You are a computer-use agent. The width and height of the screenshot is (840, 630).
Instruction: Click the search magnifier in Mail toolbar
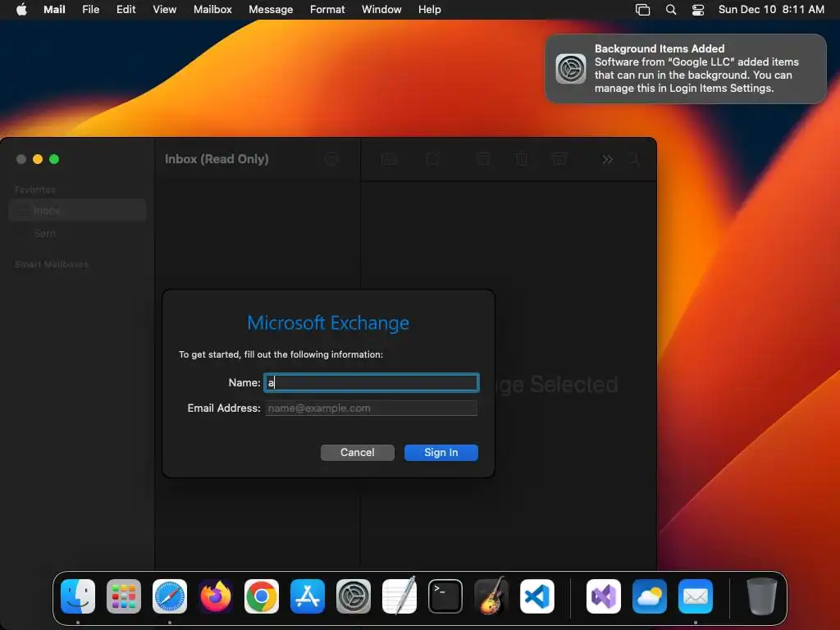tap(634, 159)
